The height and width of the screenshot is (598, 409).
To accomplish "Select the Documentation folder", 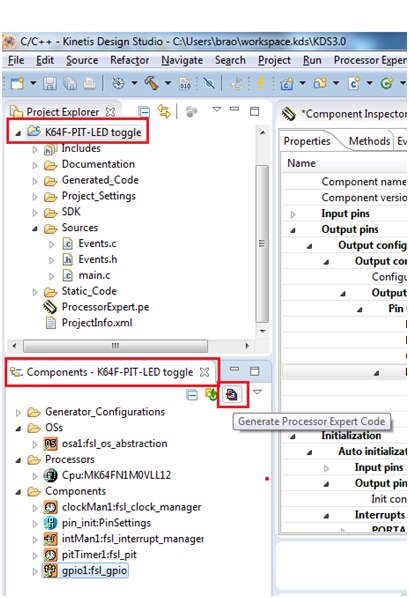I will pos(98,164).
